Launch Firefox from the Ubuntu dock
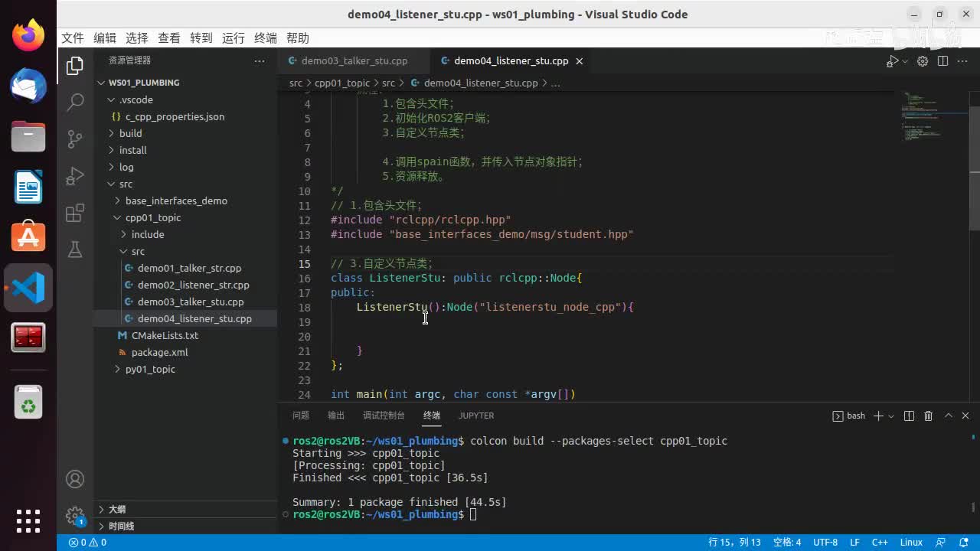Viewport: 980px width, 551px height. 28,35
